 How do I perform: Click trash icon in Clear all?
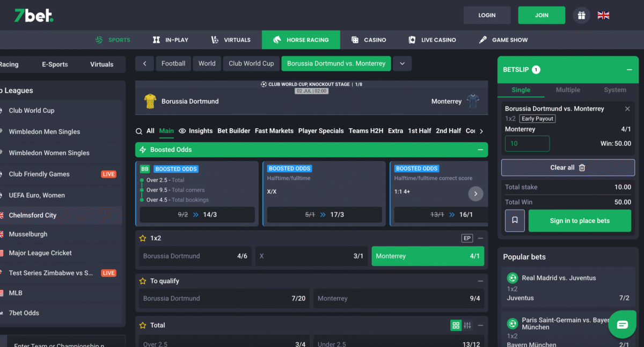point(582,167)
